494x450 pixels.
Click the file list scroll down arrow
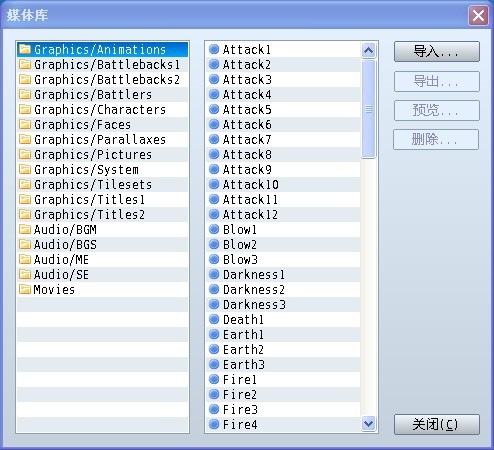pos(368,424)
